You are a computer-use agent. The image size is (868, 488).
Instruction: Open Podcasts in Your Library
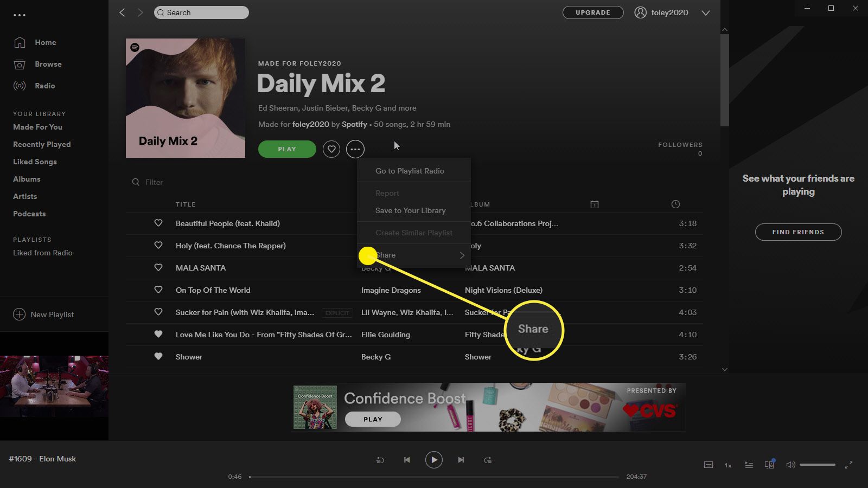coord(29,214)
